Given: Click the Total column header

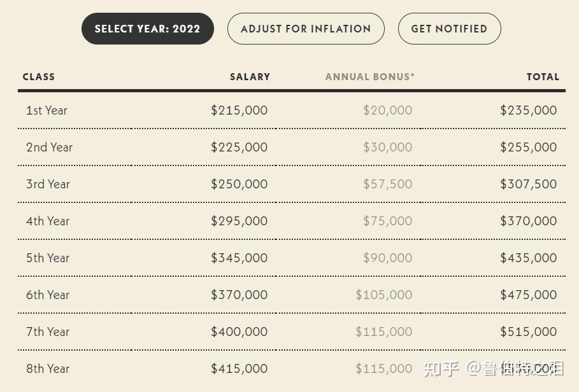Looking at the screenshot, I should coord(543,77).
